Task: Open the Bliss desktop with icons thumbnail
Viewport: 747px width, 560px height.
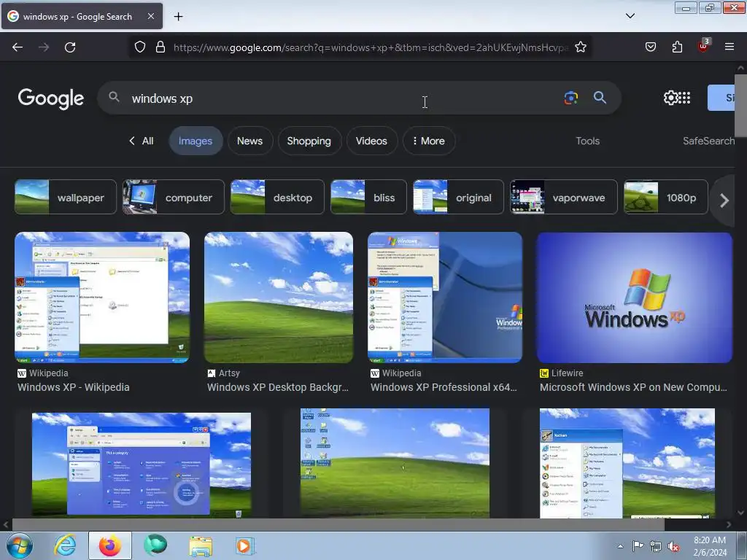Action: 395,463
